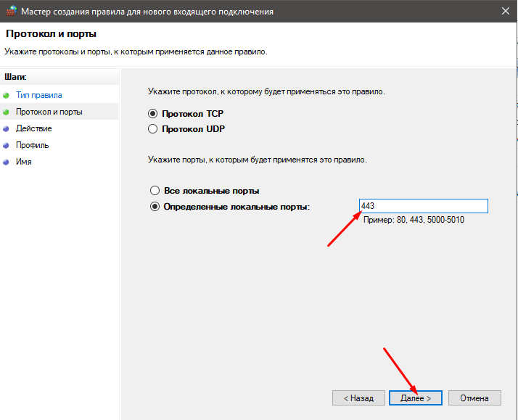The image size is (518, 420).
Task: Click the example text Пример: 80, 443, 5000-5010
Action: coord(414,220)
